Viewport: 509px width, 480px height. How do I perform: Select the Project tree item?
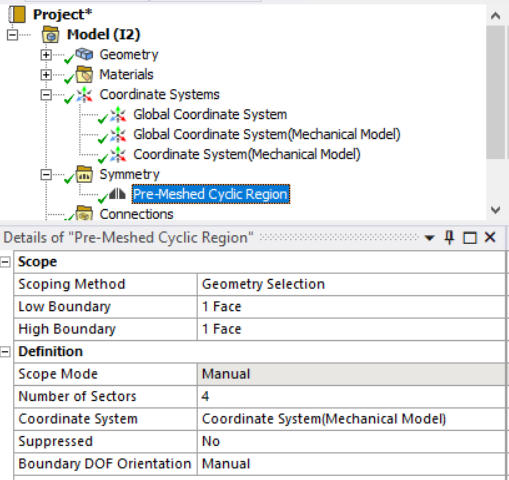(x=62, y=15)
